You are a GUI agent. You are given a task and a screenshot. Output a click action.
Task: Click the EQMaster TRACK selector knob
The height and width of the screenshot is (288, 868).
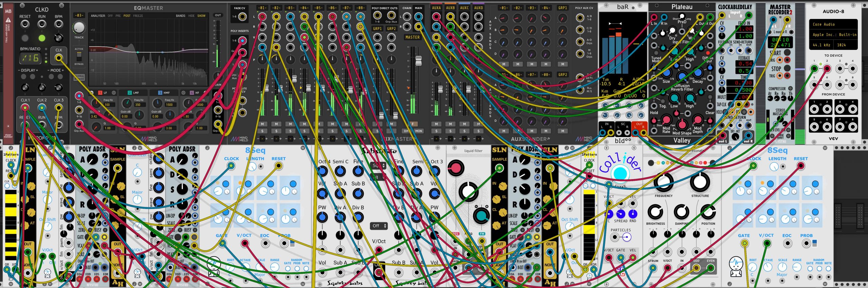pyautogui.click(x=79, y=27)
